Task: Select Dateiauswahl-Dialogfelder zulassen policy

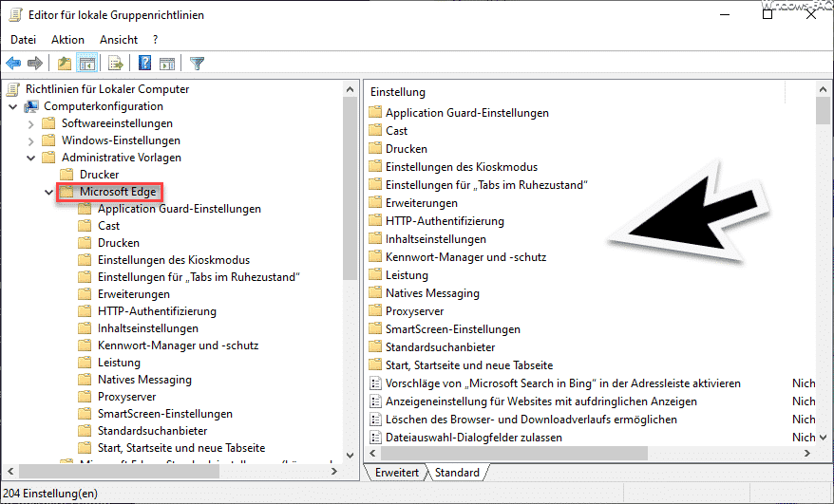Action: [473, 438]
